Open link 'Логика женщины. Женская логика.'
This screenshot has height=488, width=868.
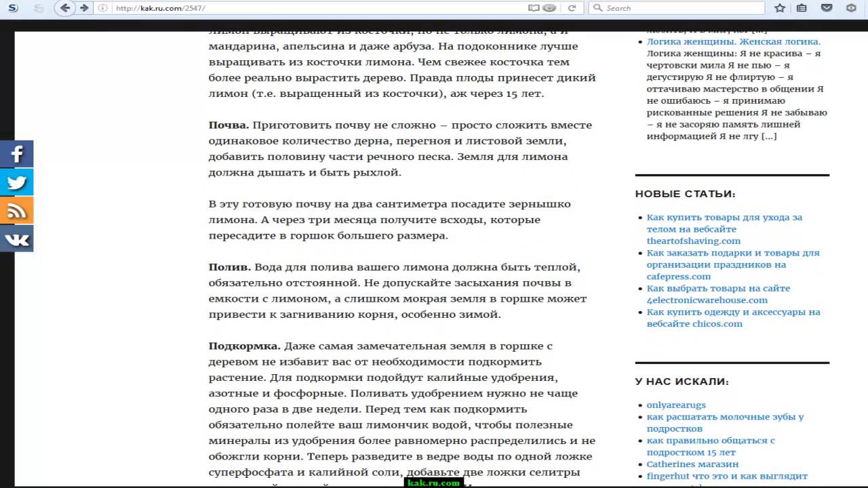click(733, 41)
